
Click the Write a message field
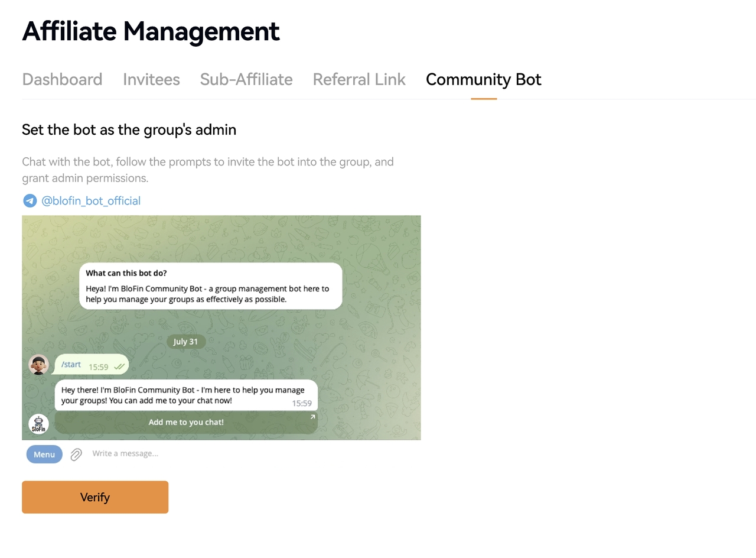[x=125, y=453]
